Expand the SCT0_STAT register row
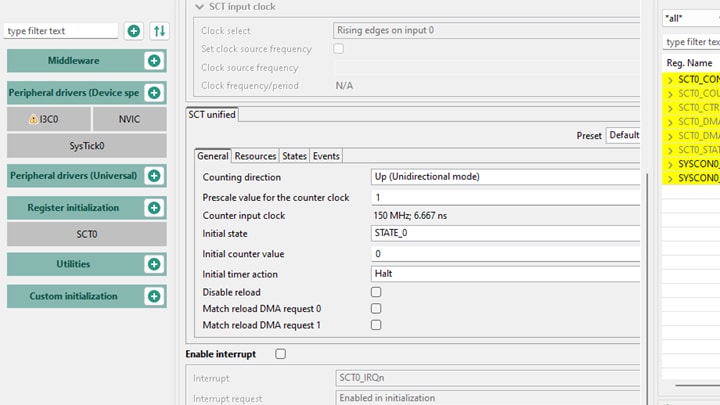 coord(670,150)
